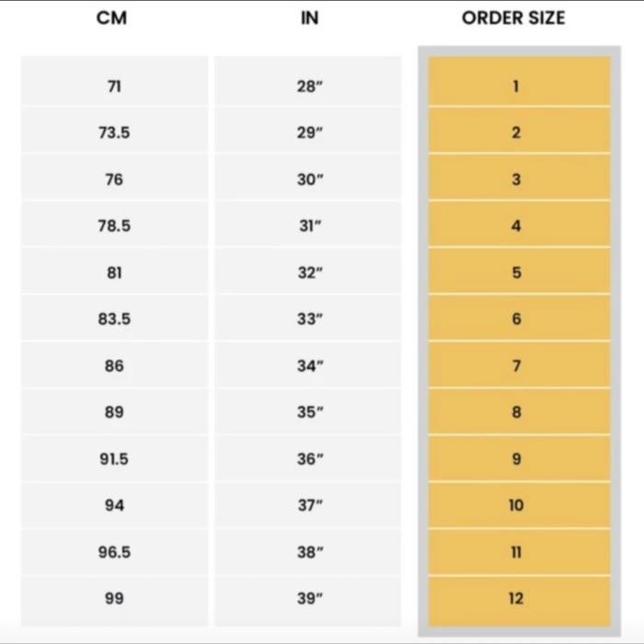Select order size 1 yellow cell
This screenshot has width=644, height=644.
(x=516, y=86)
